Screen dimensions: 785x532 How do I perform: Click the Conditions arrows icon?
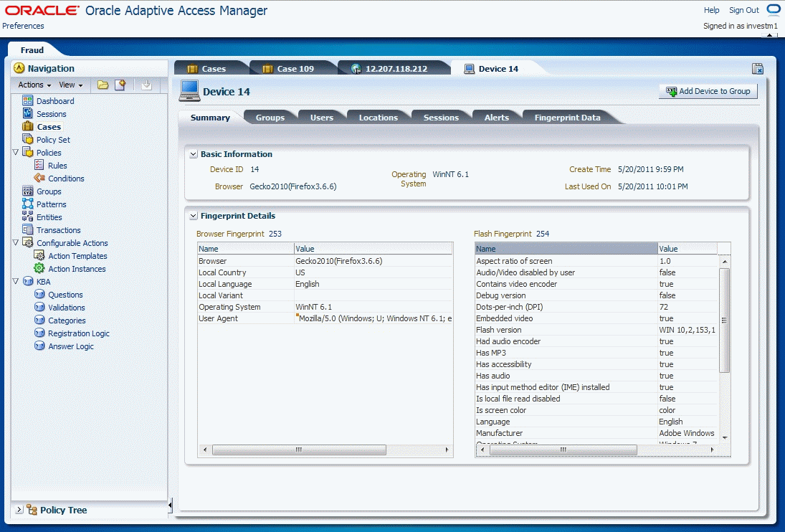(39, 179)
